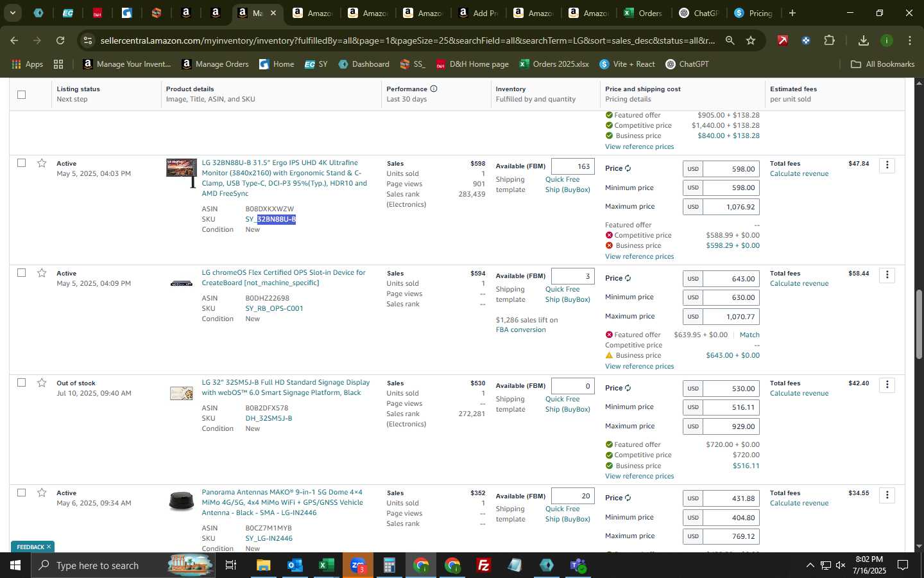Show hidden system tray icons chevron
This screenshot has height=578, width=924.
(x=810, y=565)
